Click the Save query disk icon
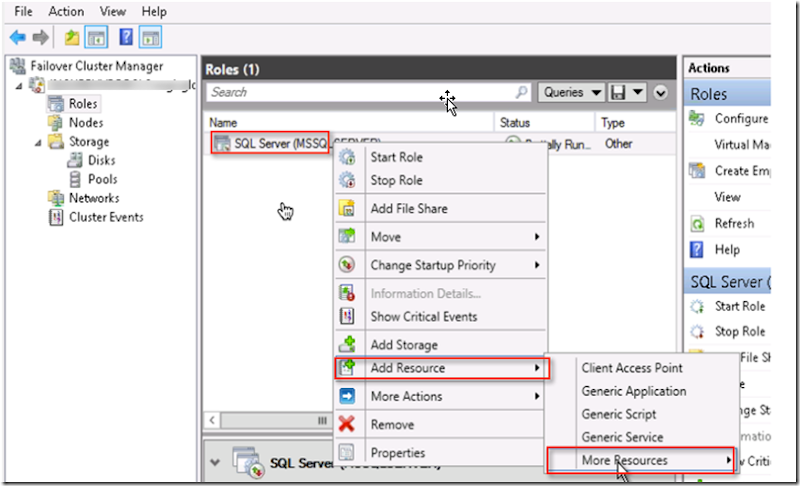The width and height of the screenshot is (800, 486). tap(618, 92)
